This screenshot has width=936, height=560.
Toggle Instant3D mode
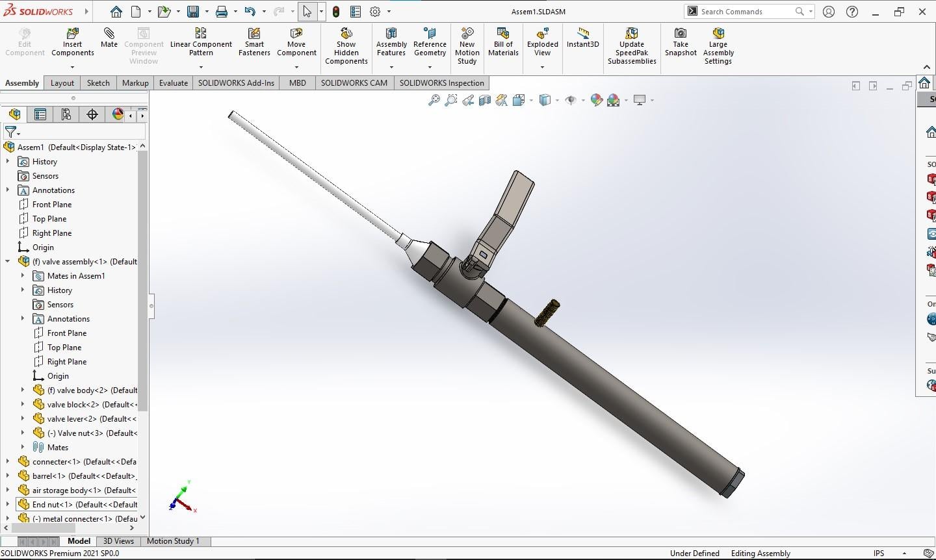pos(583,38)
